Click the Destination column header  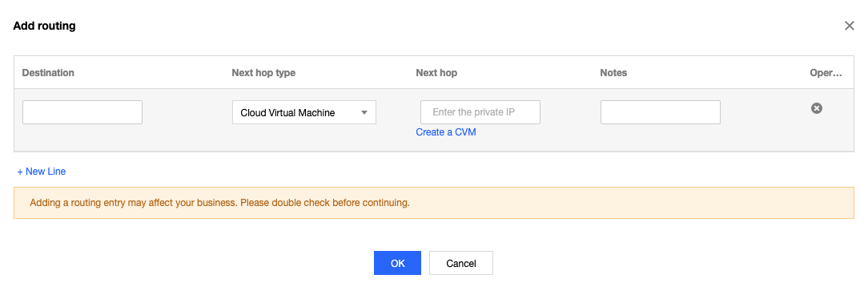tap(48, 73)
